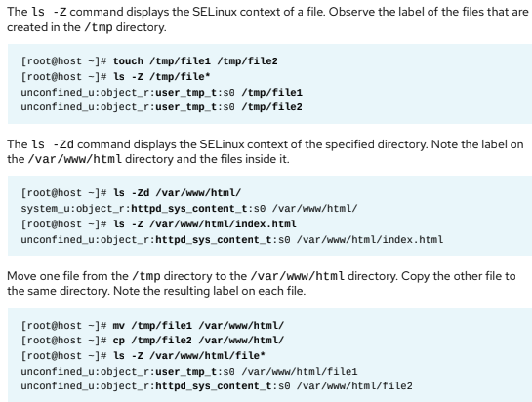Click the text 'Note the resulting label on each file'
This screenshot has height=402, width=532.
point(209,291)
